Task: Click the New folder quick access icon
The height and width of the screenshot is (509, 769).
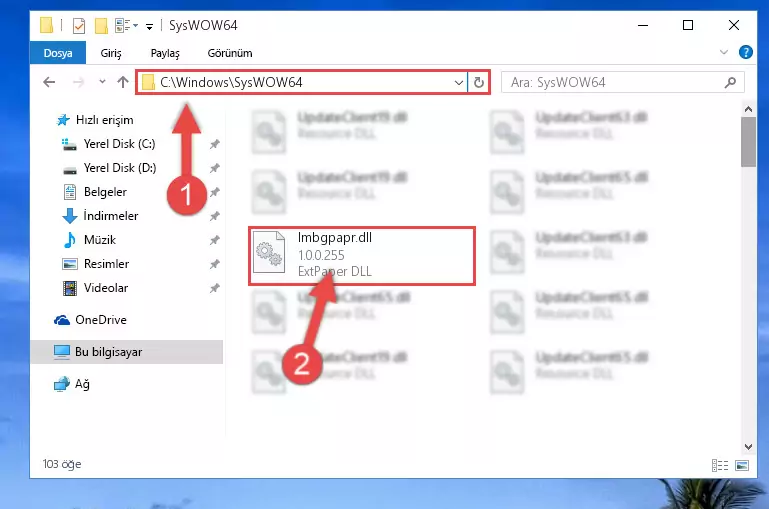Action: tap(101, 25)
